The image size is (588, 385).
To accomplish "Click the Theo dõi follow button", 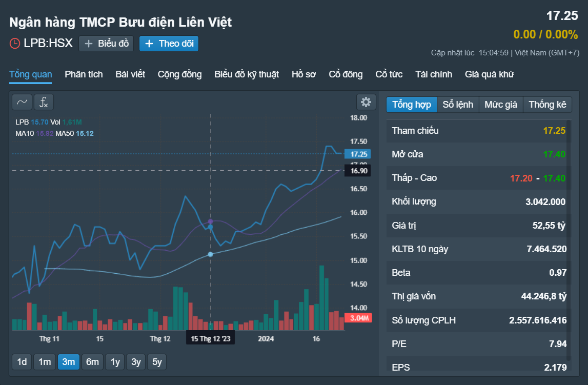I will click(x=169, y=44).
